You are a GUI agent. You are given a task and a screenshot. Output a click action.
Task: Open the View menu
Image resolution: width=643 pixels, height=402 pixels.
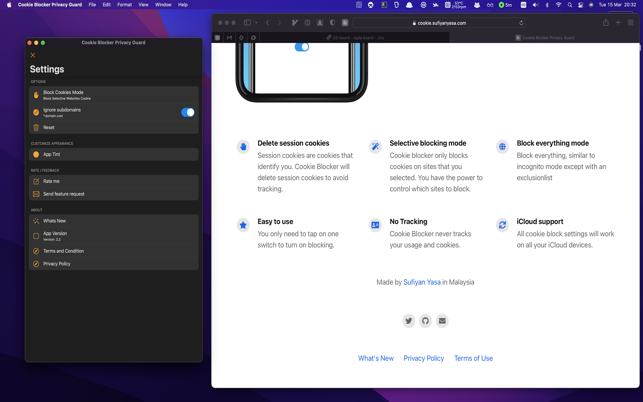click(x=143, y=5)
